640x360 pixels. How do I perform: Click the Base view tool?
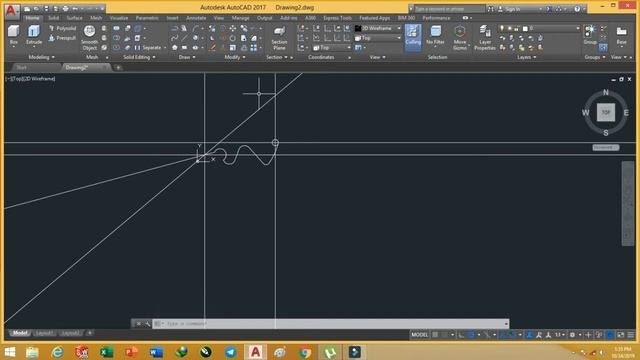(x=621, y=36)
